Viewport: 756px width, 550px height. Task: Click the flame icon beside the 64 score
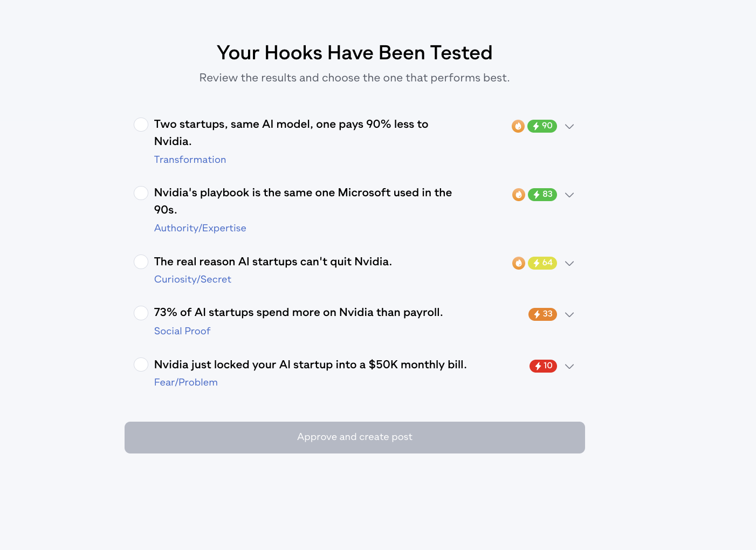519,263
